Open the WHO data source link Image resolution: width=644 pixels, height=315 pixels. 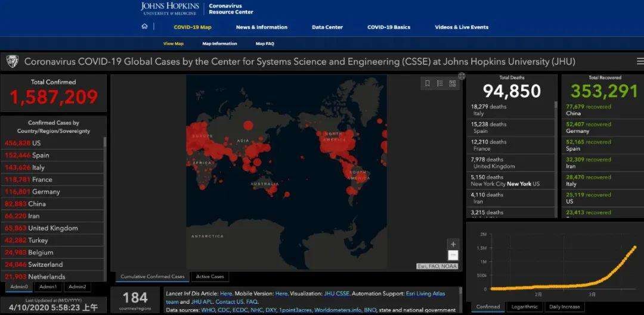[x=208, y=310]
